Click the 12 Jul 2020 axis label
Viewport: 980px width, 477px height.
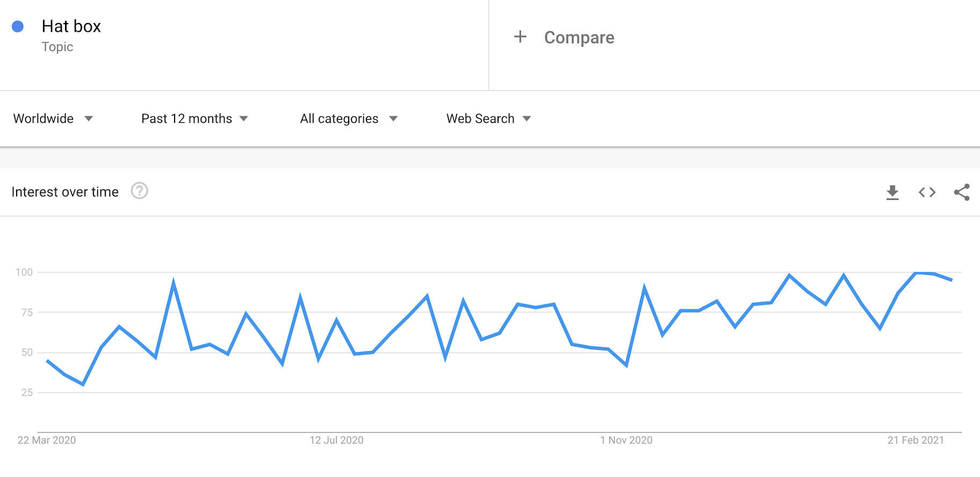[x=336, y=440]
